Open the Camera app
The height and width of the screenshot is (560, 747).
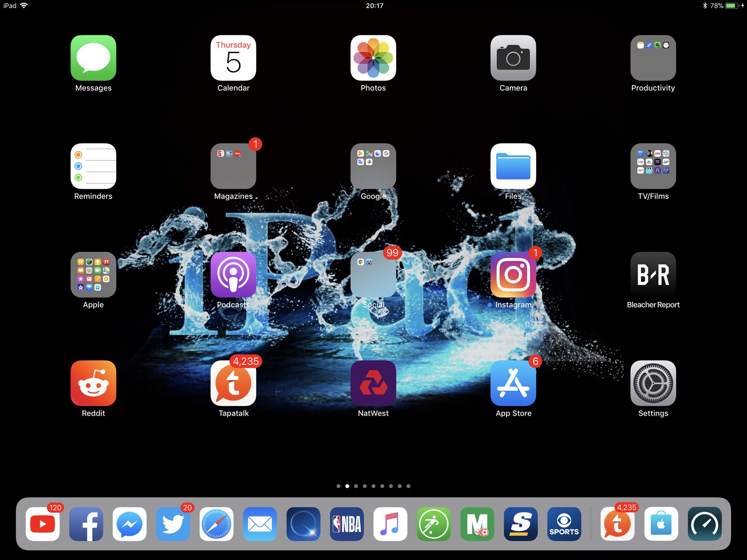[513, 58]
